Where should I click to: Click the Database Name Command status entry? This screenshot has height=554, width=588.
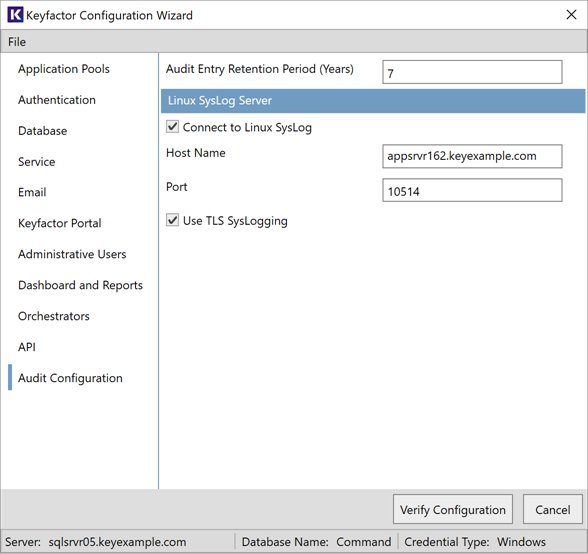pos(316,542)
